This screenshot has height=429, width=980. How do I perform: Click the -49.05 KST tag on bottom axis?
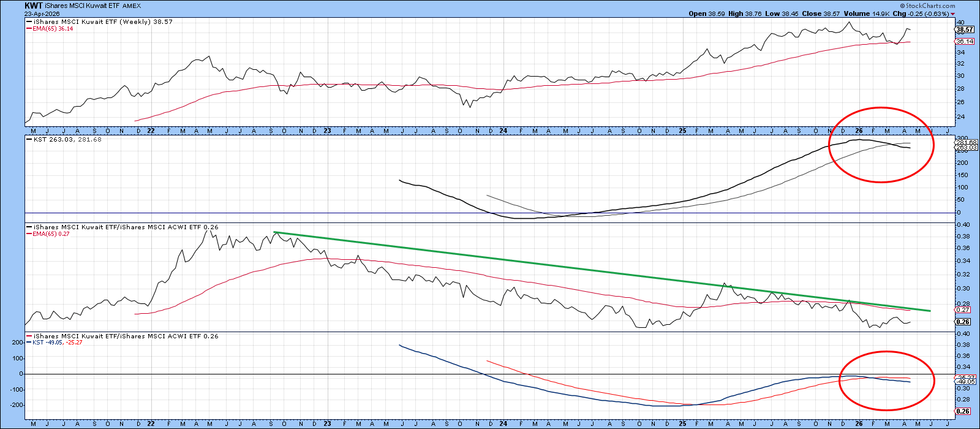965,382
